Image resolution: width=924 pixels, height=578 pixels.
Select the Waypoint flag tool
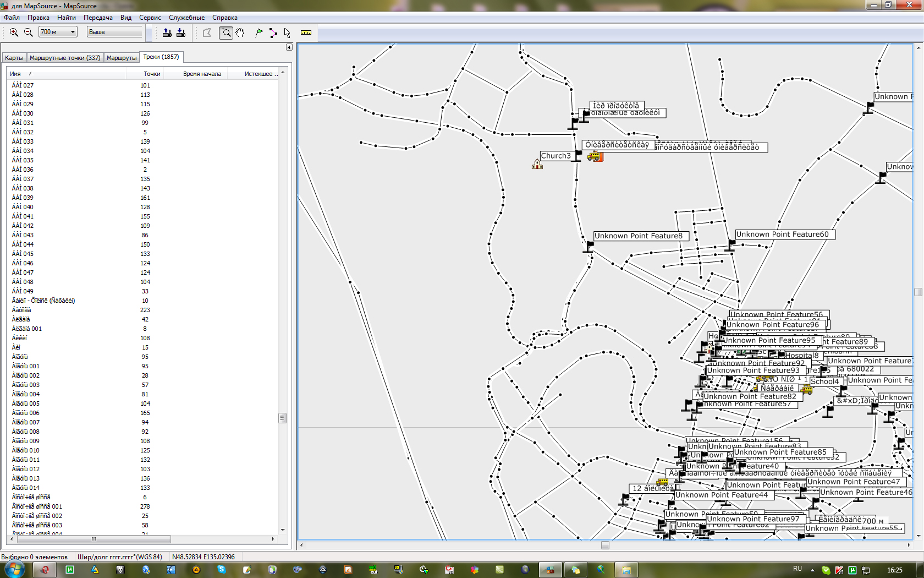259,32
